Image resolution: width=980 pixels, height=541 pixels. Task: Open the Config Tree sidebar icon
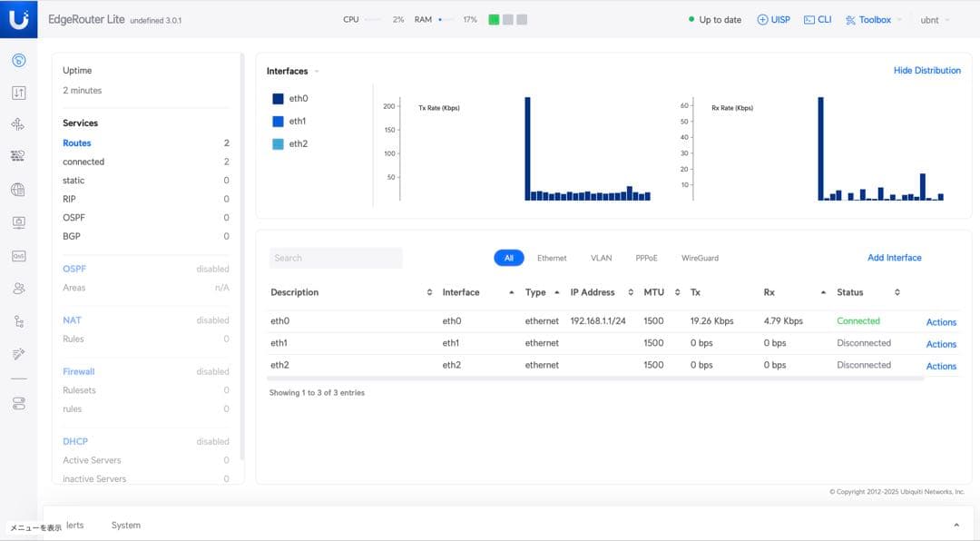click(18, 321)
